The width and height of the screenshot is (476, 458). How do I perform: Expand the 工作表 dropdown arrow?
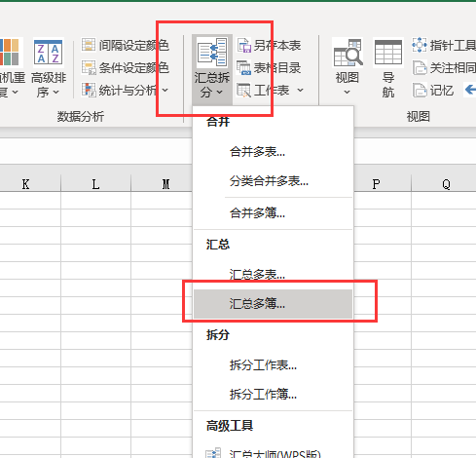click(x=301, y=90)
